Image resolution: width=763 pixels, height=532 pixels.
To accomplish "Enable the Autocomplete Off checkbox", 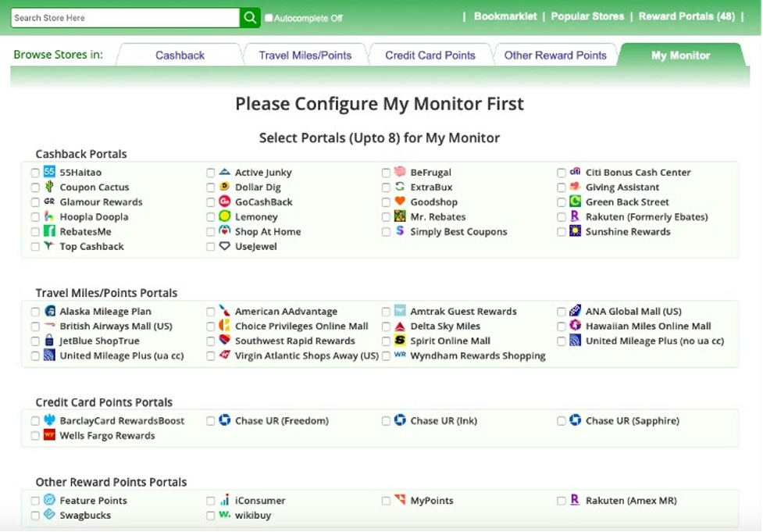I will (269, 18).
